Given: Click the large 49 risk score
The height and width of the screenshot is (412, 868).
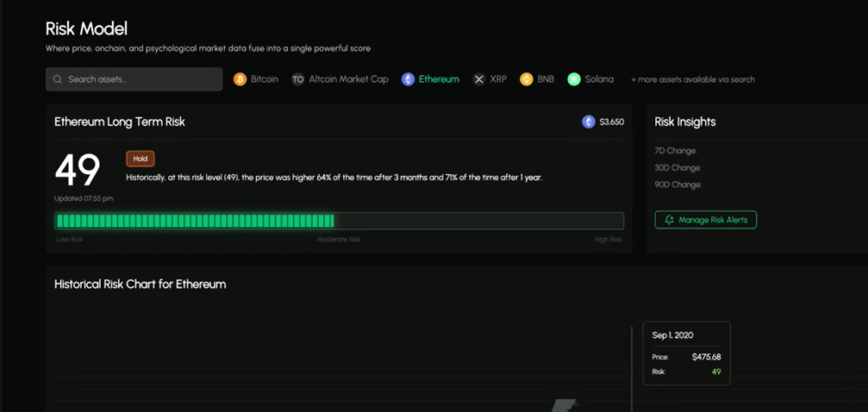Looking at the screenshot, I should 78,172.
